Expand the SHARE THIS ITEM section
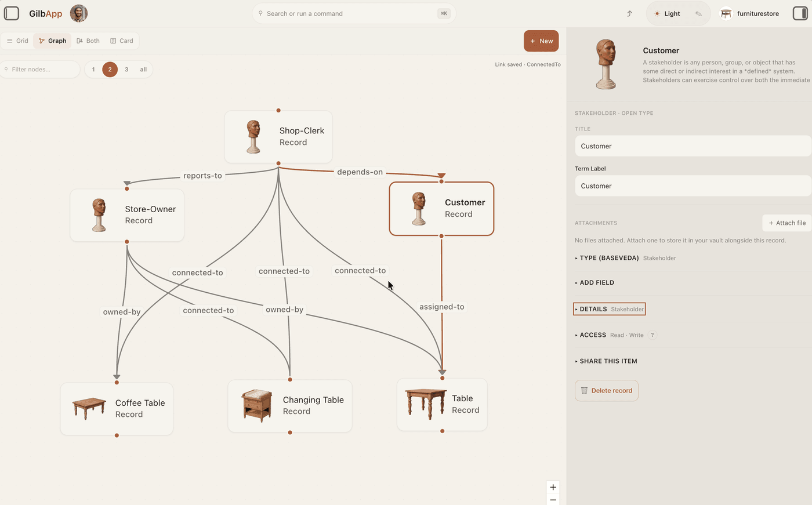This screenshot has height=505, width=812. [606, 361]
